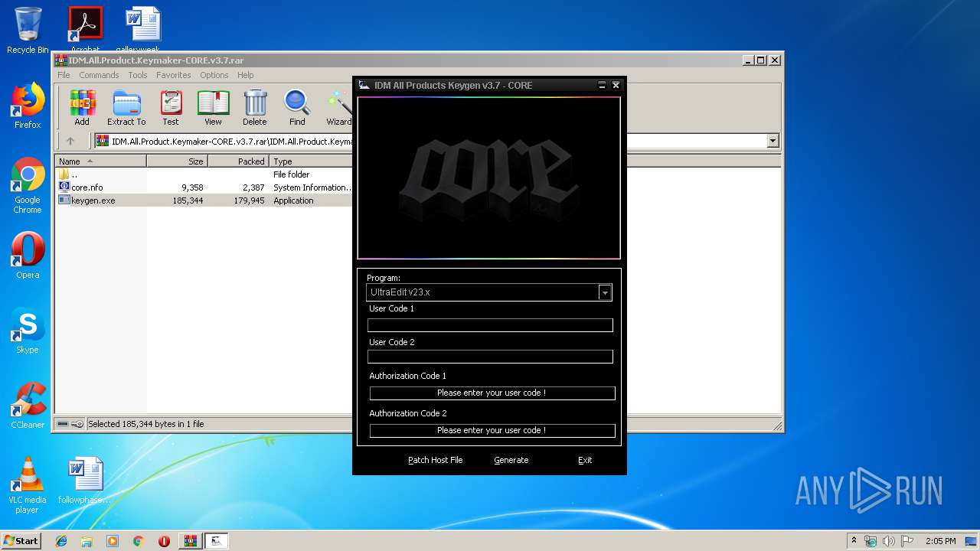The image size is (980, 551).
Task: Click the Exit button in keygen
Action: (x=585, y=460)
